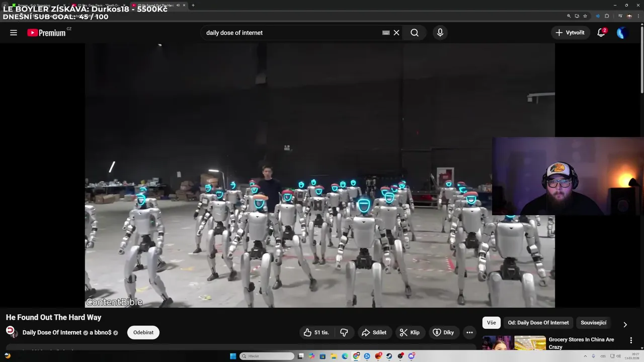This screenshot has height=362, width=644.
Task: Create a clip with Klip button
Action: click(410, 332)
